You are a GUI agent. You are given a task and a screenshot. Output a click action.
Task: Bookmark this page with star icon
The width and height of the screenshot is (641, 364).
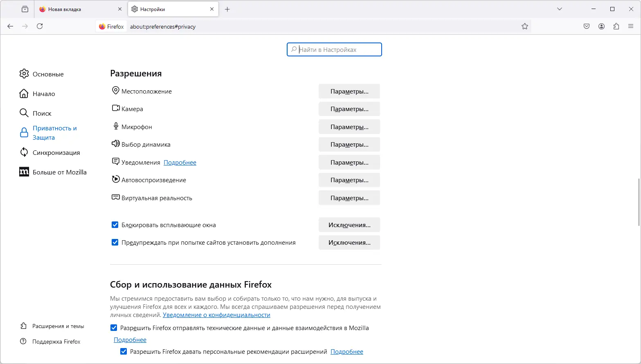pos(525,27)
